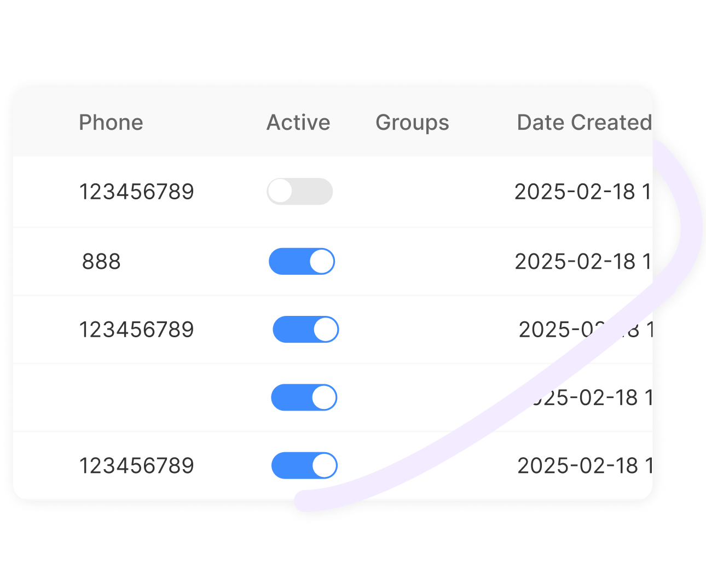Click the Date Created column header

[x=583, y=123]
